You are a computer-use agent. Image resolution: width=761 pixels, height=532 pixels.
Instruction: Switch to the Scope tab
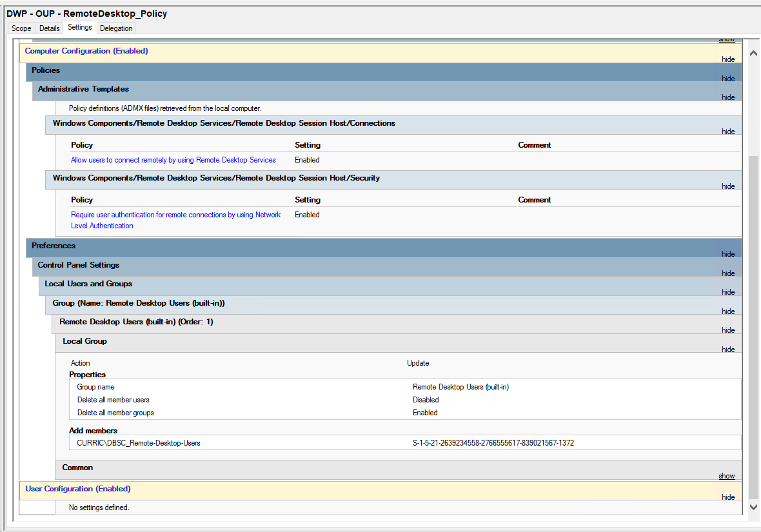[21, 28]
